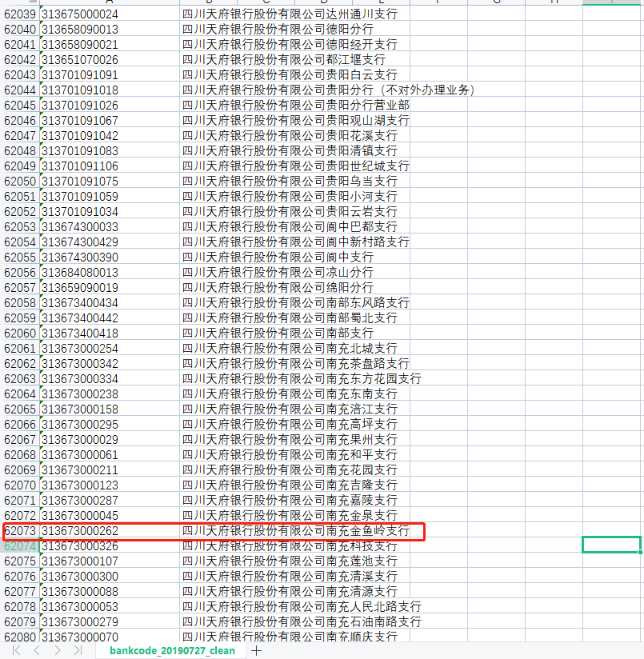Select row header 62074
This screenshot has height=659, width=644.
[x=20, y=546]
